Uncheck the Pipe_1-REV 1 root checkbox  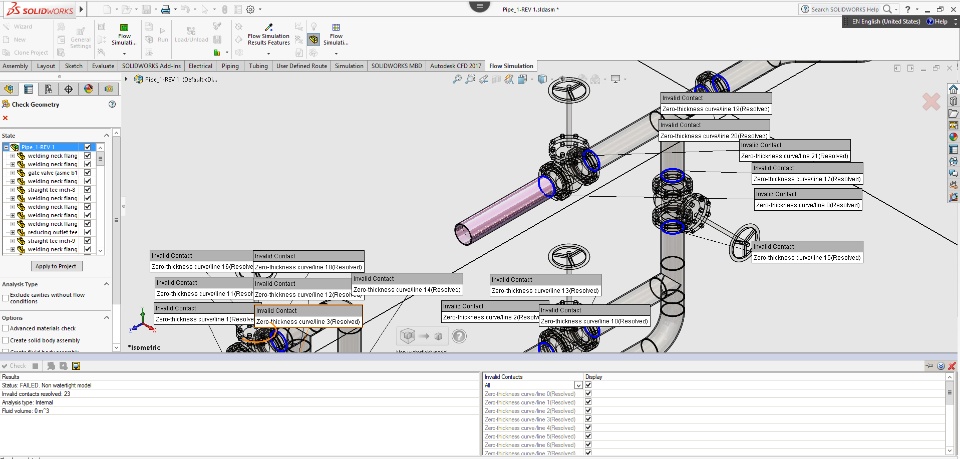click(88, 147)
